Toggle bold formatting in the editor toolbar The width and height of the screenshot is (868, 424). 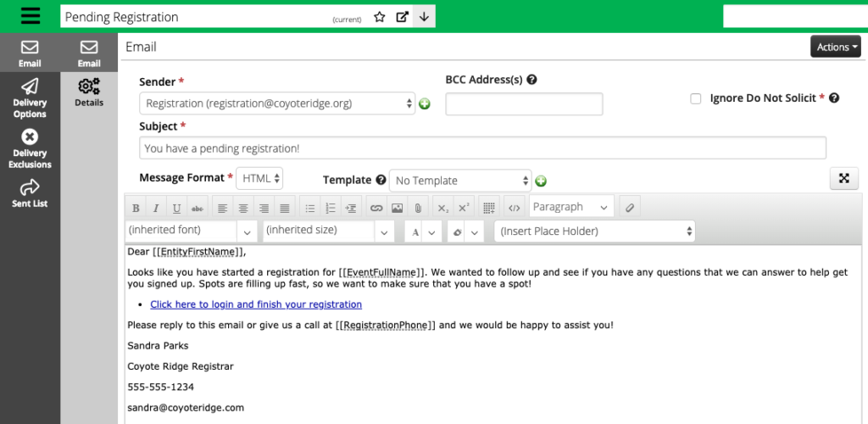(x=136, y=208)
